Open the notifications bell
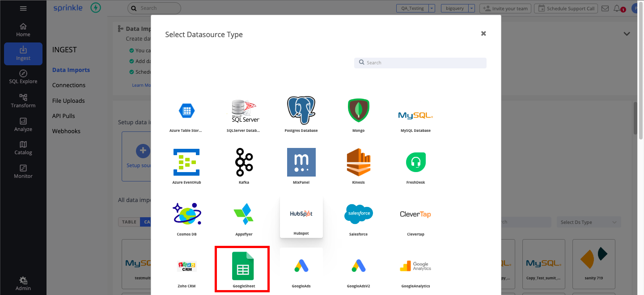Screen dimensions: 644x295 (x=617, y=8)
